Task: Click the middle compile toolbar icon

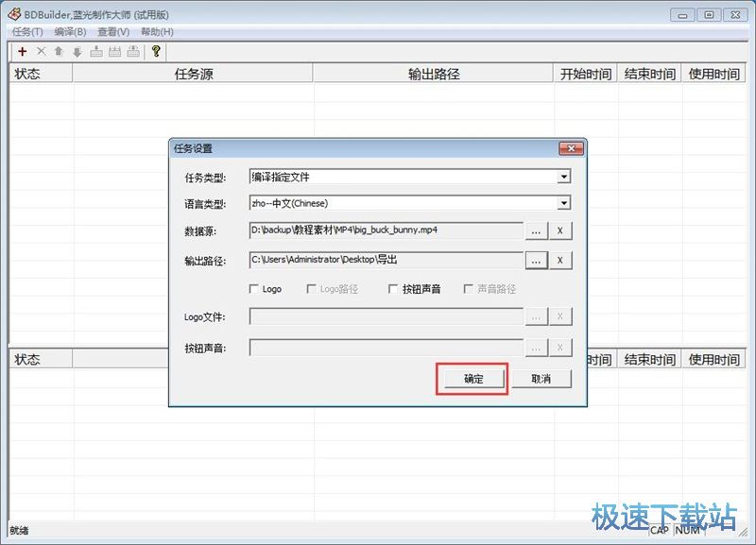Action: coord(114,51)
